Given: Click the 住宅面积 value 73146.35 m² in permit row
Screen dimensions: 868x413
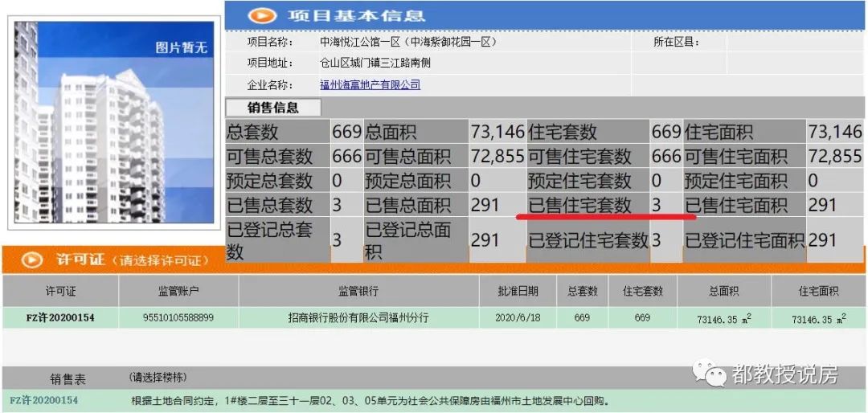Looking at the screenshot, I should coord(819,318).
